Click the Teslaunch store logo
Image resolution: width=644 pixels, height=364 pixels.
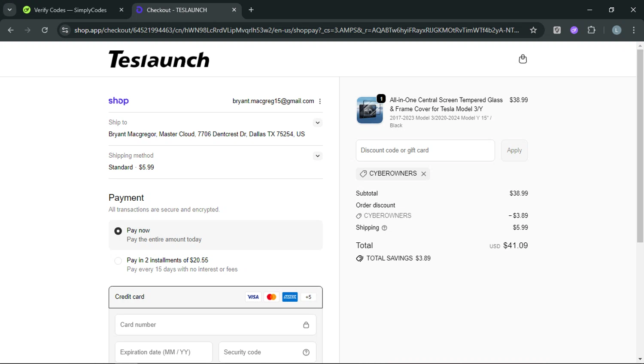click(159, 59)
